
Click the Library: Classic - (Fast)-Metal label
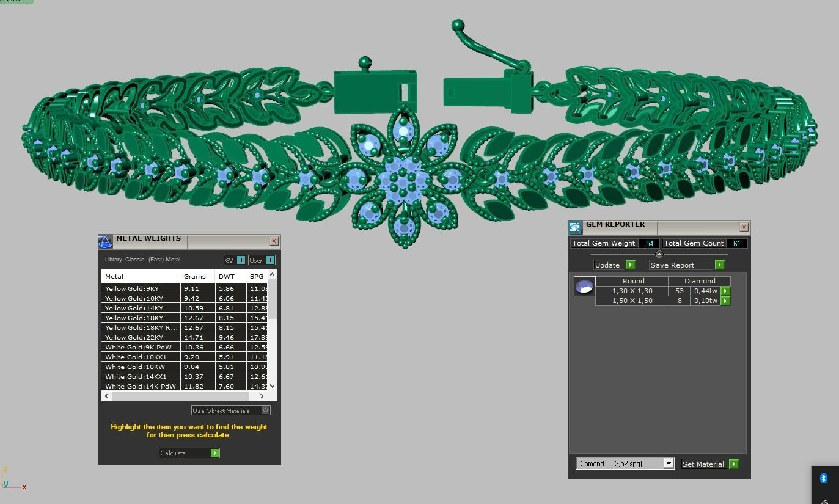142,260
